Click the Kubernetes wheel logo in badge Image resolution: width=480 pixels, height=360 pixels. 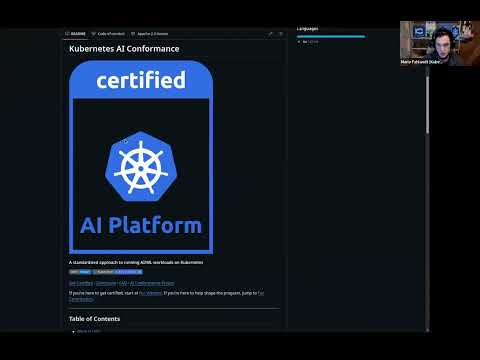[x=141, y=167]
